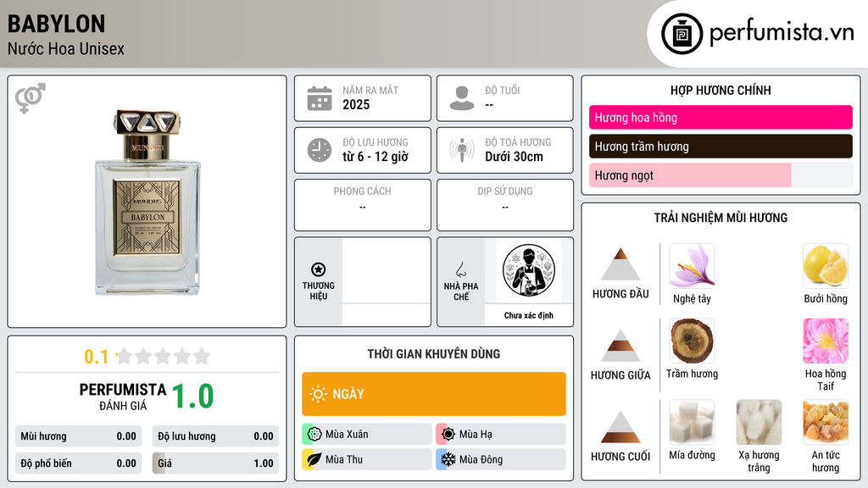Open the Babylon perfume bottle image
This screenshot has width=868, height=488.
point(147,202)
